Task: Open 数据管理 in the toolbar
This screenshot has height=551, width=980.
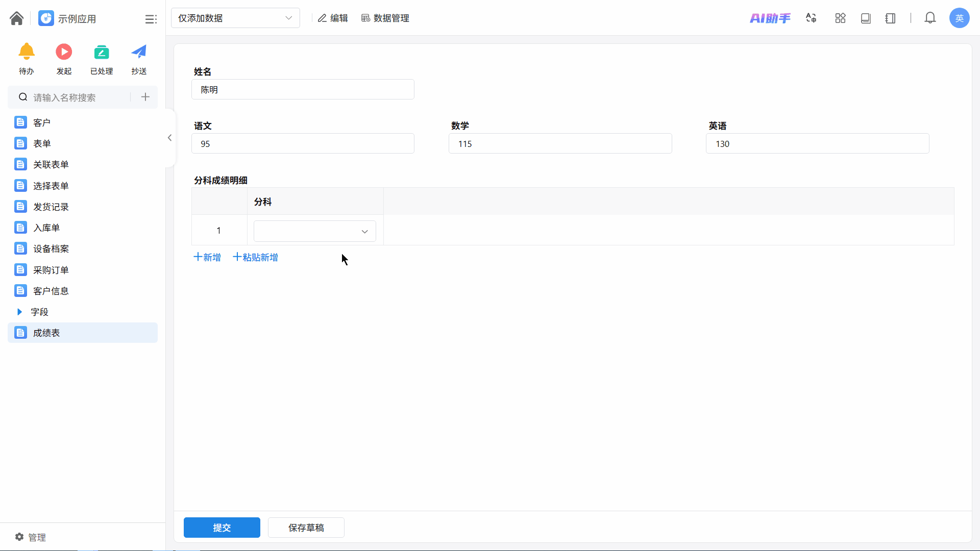Action: [x=385, y=18]
